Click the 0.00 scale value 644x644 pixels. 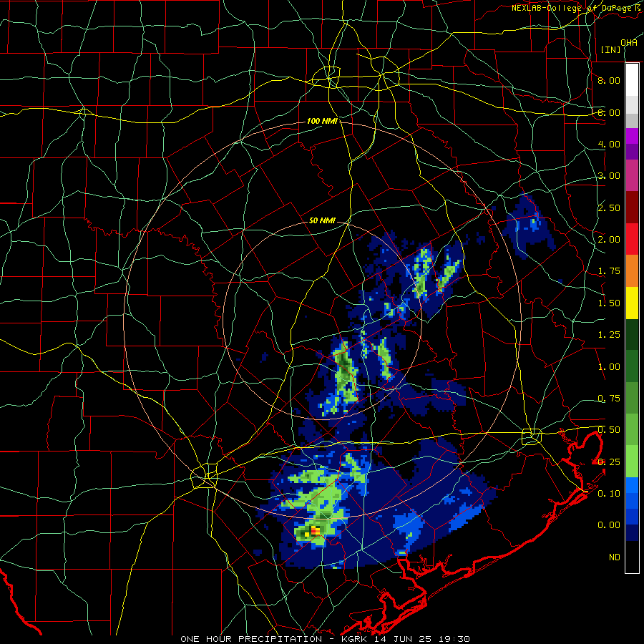609,525
